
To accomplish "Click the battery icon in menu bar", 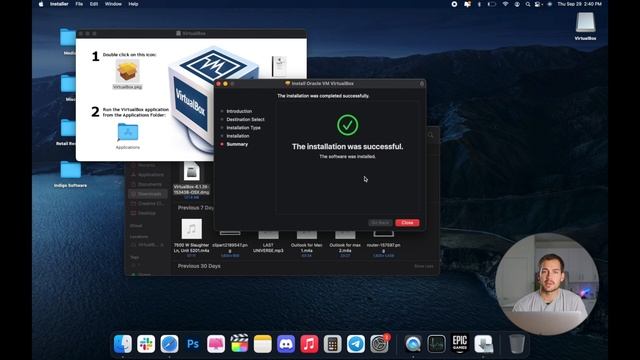I will [492, 4].
